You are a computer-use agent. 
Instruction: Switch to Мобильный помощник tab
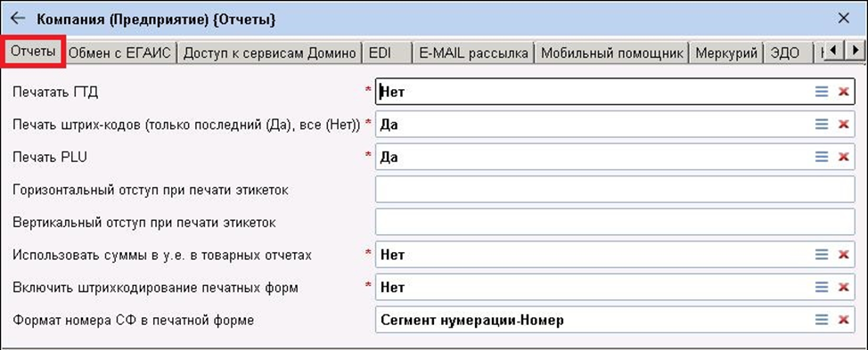coord(612,53)
